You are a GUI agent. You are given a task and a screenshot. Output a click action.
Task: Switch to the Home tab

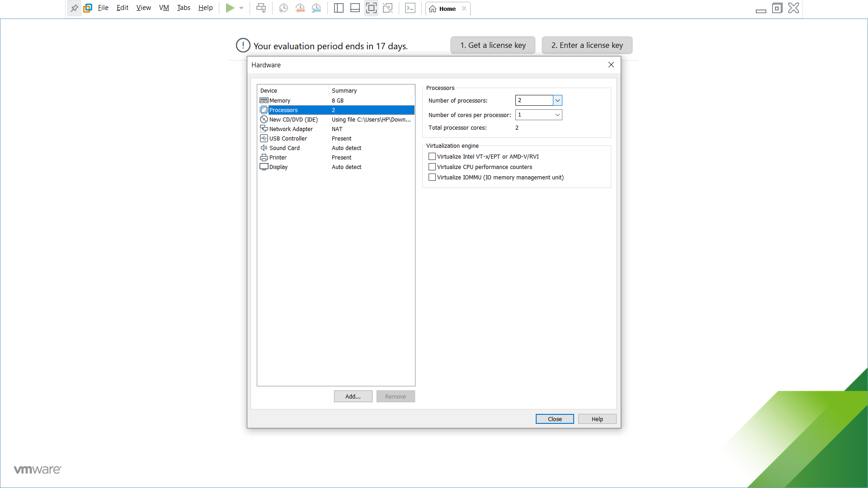point(447,8)
